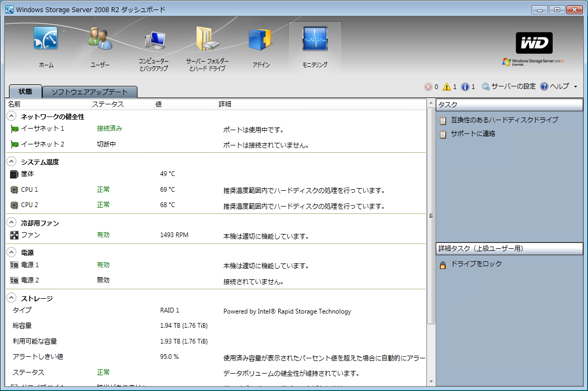Switch to the 状態 tab
Viewport: 588px width, 391px height.
point(25,92)
